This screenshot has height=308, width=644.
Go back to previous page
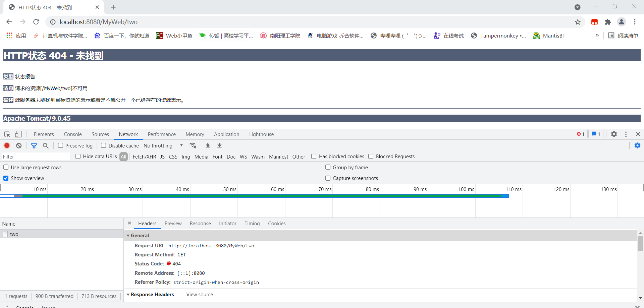[x=9, y=22]
